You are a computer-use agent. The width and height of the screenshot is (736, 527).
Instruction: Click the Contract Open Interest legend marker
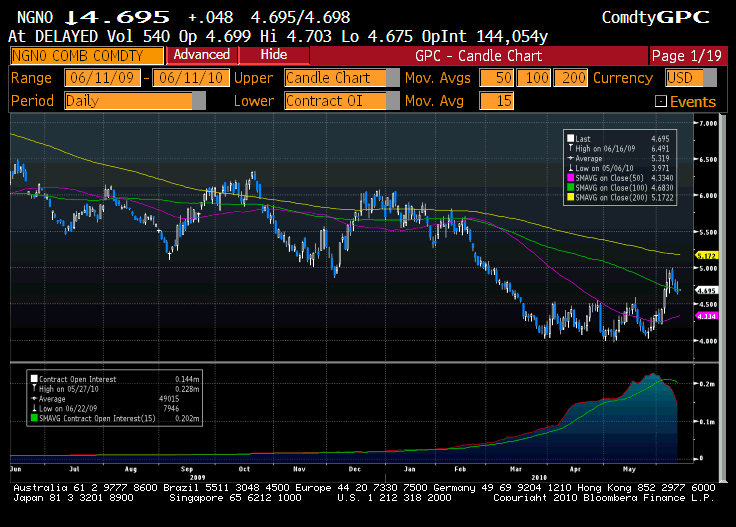[34, 379]
